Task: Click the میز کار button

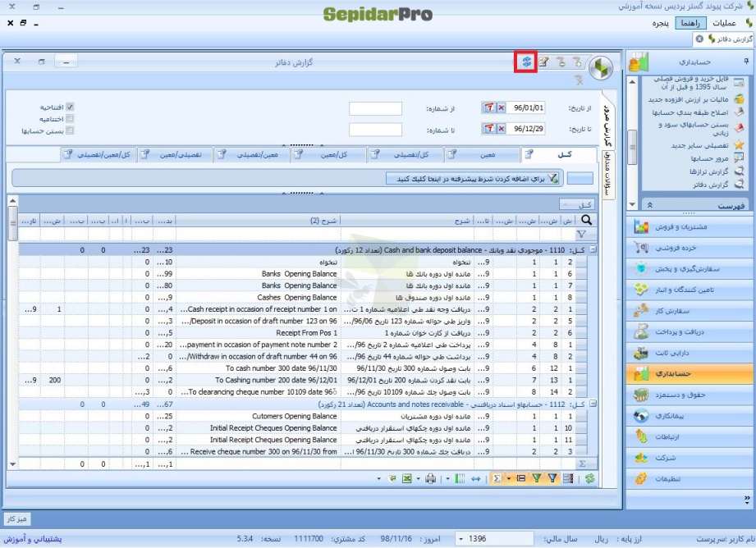Action: [x=17, y=519]
